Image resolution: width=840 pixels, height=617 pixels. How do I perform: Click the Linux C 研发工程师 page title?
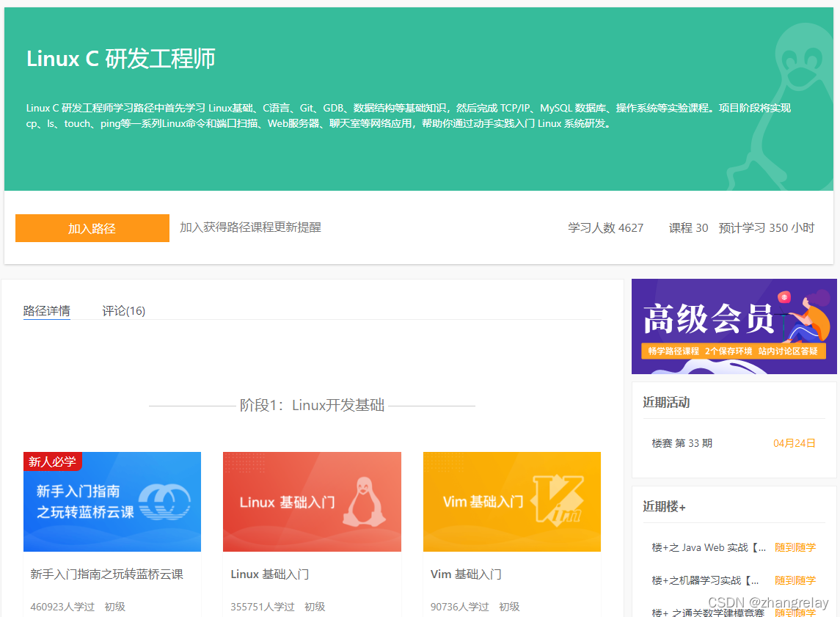(120, 59)
